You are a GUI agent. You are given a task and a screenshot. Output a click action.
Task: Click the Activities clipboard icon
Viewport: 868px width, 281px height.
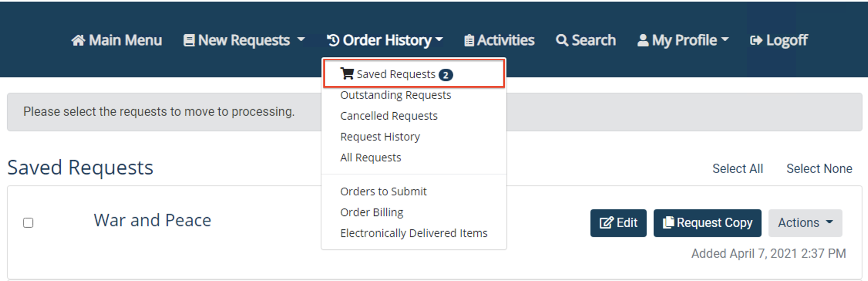[469, 40]
